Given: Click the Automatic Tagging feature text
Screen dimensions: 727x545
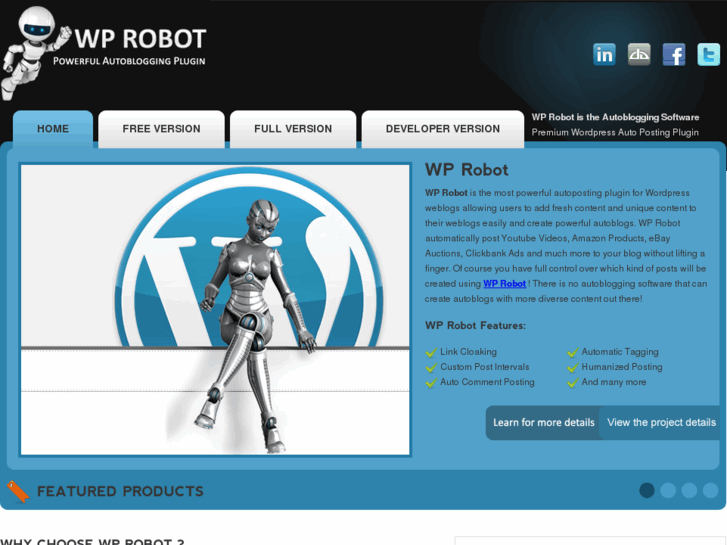Looking at the screenshot, I should tap(620, 352).
